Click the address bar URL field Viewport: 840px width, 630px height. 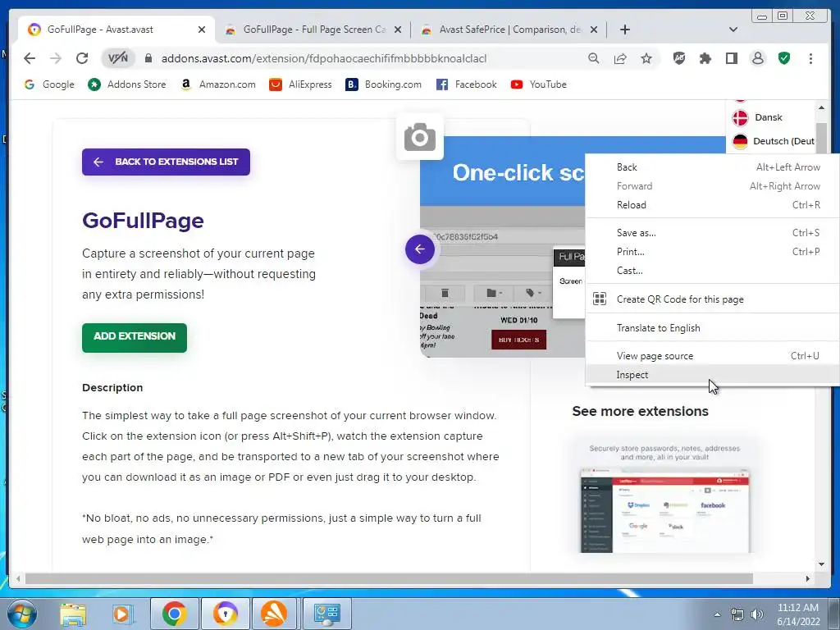pyautogui.click(x=323, y=58)
